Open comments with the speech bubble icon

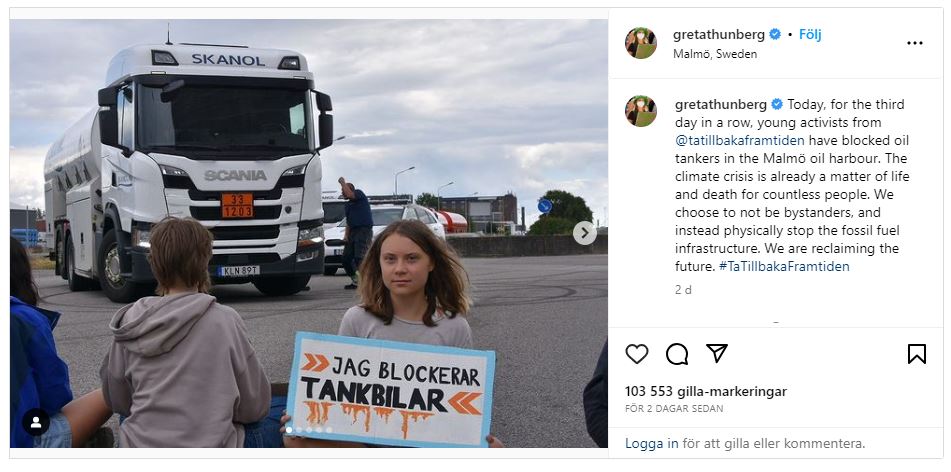(676, 354)
